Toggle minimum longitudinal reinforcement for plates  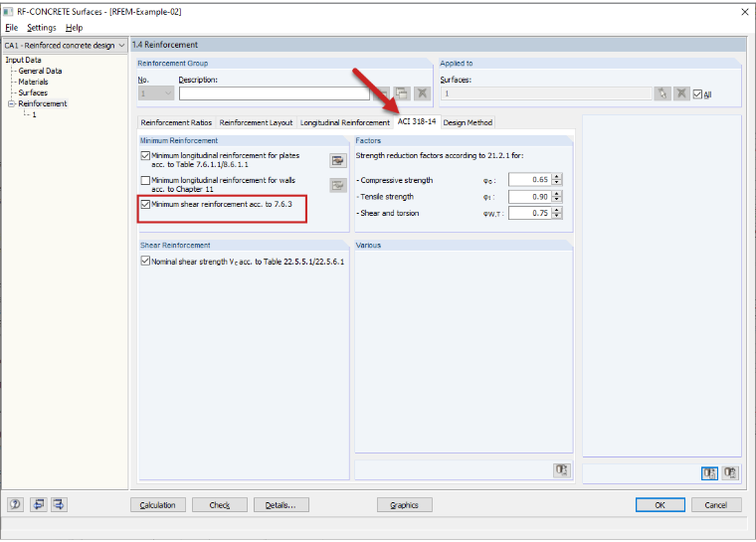pyautogui.click(x=145, y=156)
